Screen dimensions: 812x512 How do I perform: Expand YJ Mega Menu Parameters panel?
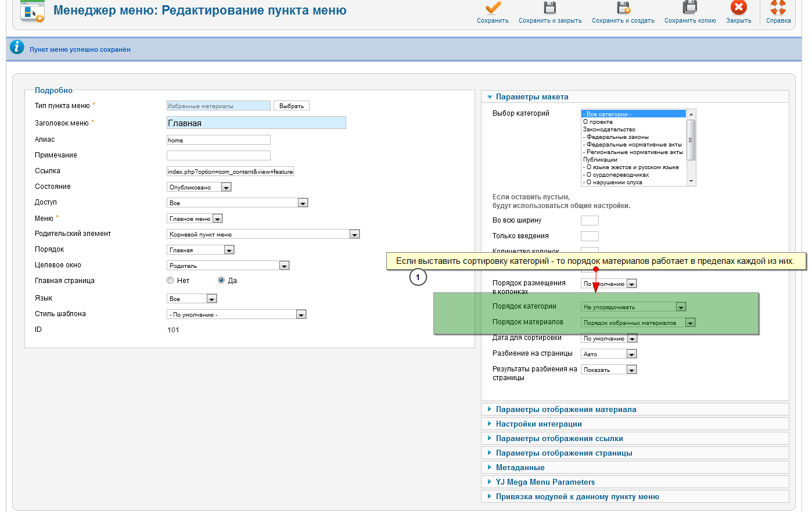[545, 482]
